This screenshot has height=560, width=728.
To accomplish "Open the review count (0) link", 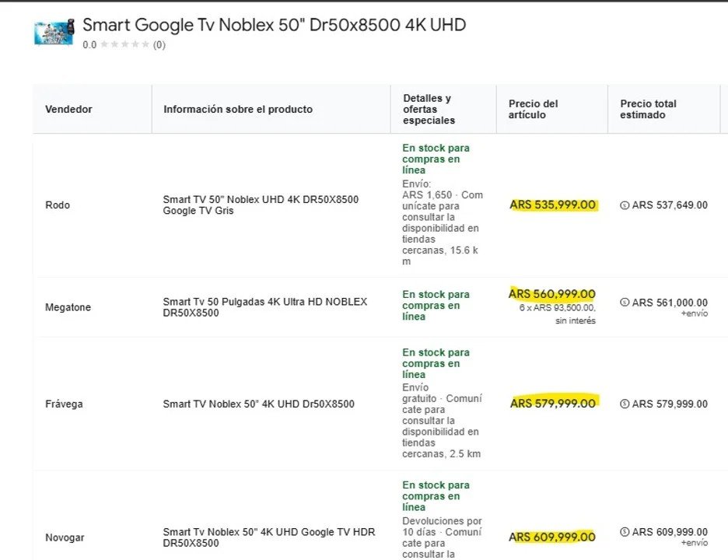I will [x=159, y=45].
